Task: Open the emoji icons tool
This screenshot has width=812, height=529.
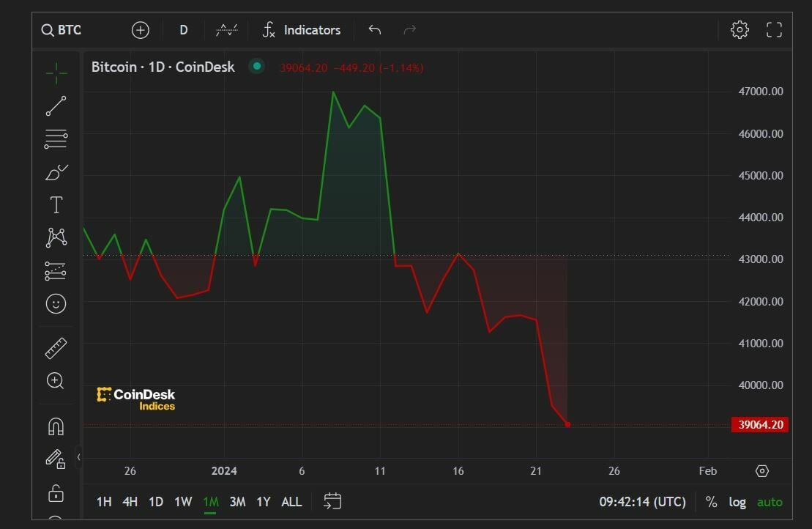Action: pos(56,303)
